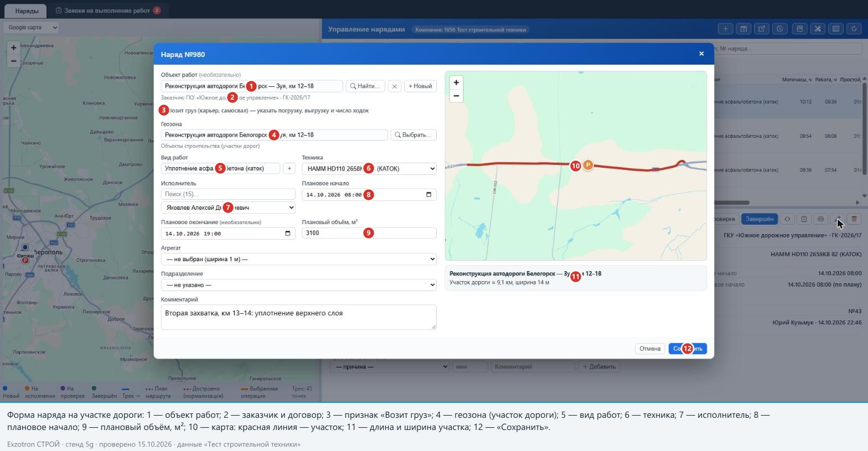This screenshot has height=451, width=868.
Task: Expand the Подразделение dropdown
Action: pyautogui.click(x=299, y=285)
